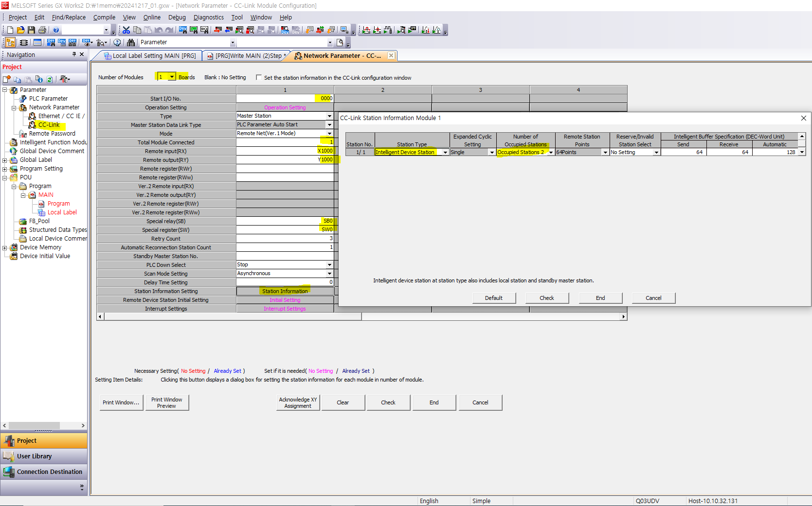Viewport: 812px width, 506px height.
Task: Open the Type dropdown showing Master Station
Action: coord(329,116)
